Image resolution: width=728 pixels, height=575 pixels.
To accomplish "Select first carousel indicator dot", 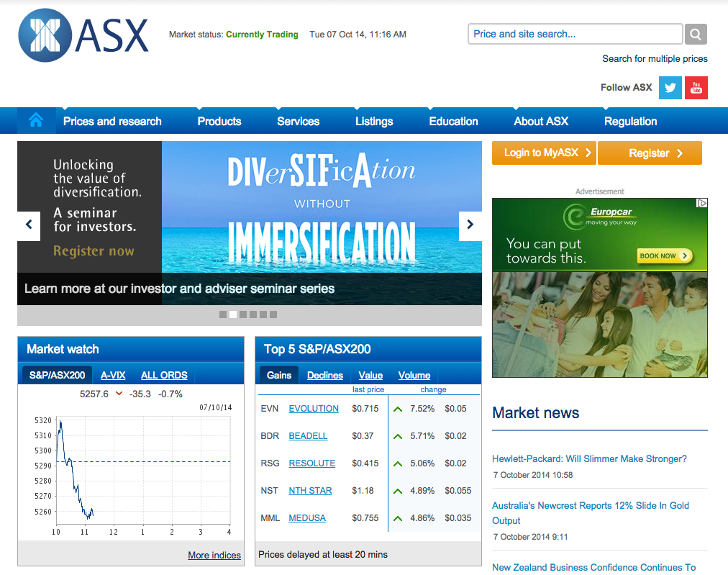I will pos(223,314).
